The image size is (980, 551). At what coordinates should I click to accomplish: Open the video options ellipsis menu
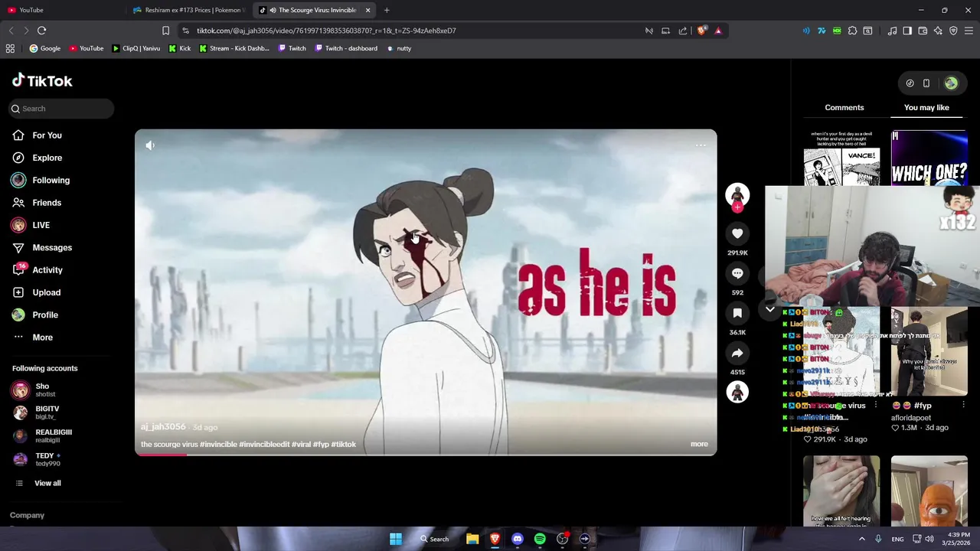click(x=701, y=145)
